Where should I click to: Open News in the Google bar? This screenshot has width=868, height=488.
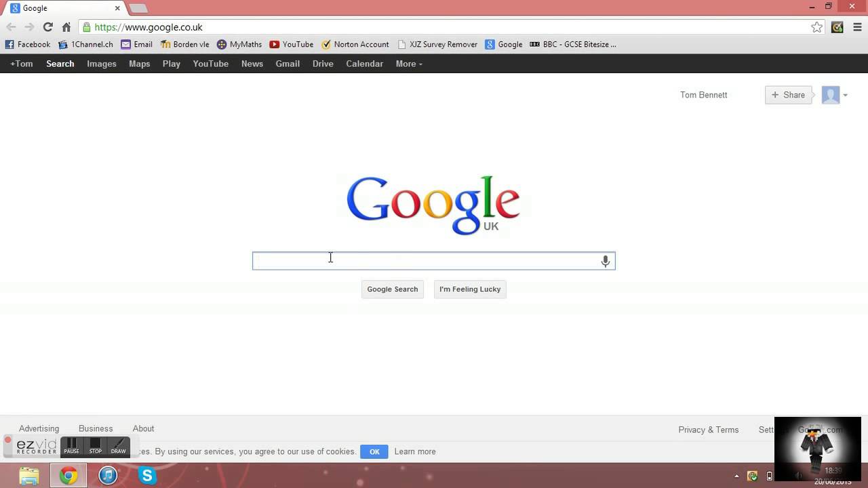click(x=252, y=64)
